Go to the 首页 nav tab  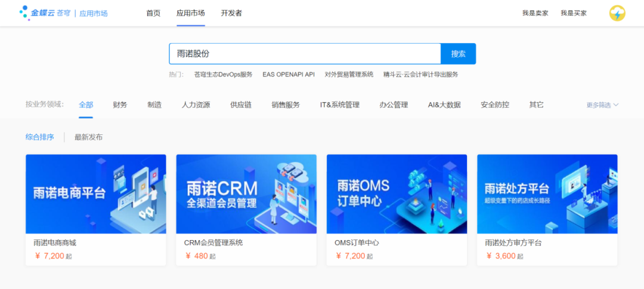pos(153,13)
